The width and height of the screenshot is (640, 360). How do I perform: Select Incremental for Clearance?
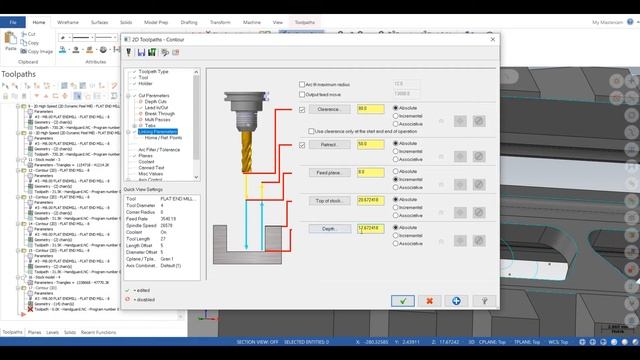point(395,116)
